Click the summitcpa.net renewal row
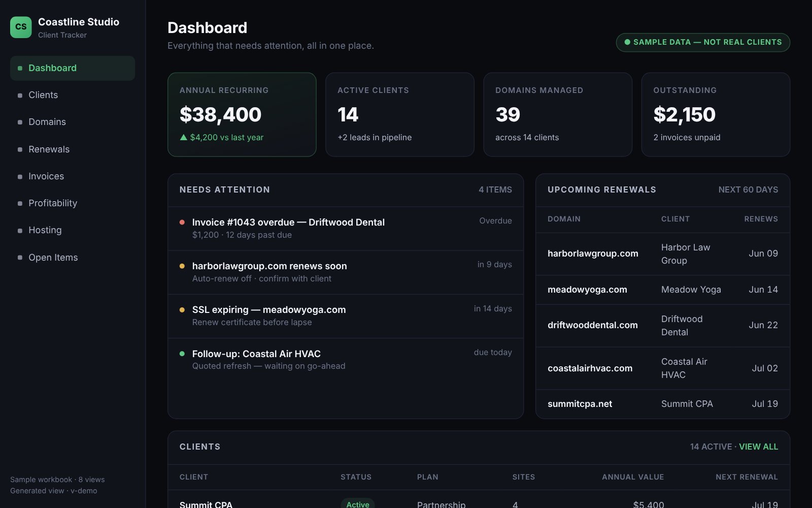This screenshot has width=812, height=508. pos(663,404)
